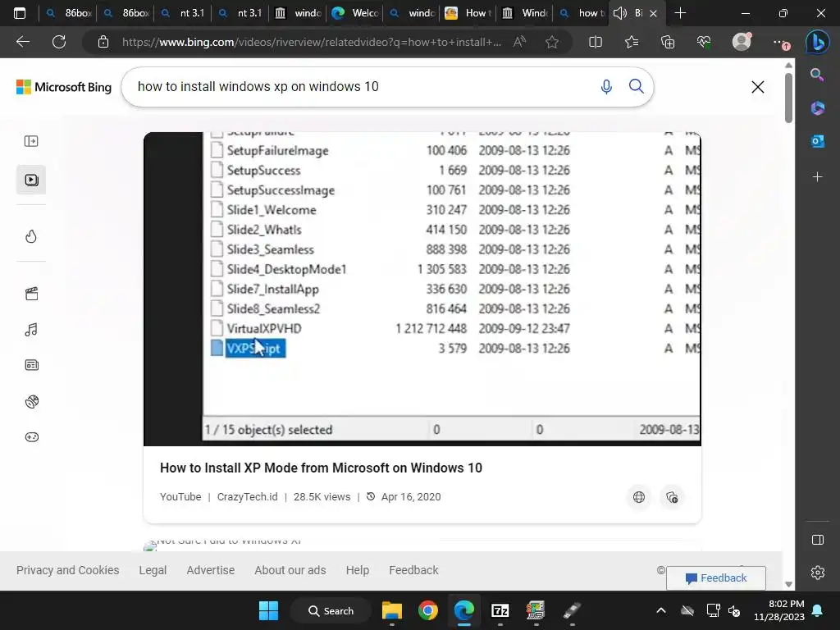
Task: Expand the Bing left navigation panel
Action: [x=31, y=141]
